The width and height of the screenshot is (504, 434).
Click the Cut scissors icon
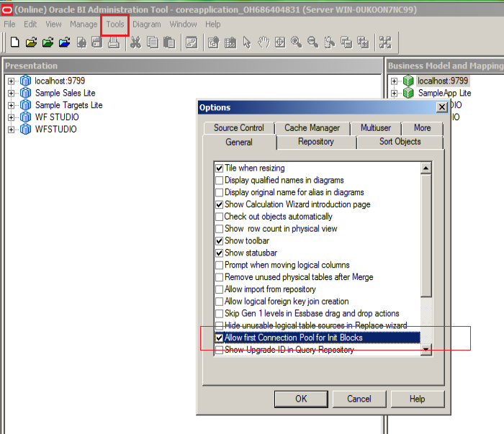(x=135, y=42)
